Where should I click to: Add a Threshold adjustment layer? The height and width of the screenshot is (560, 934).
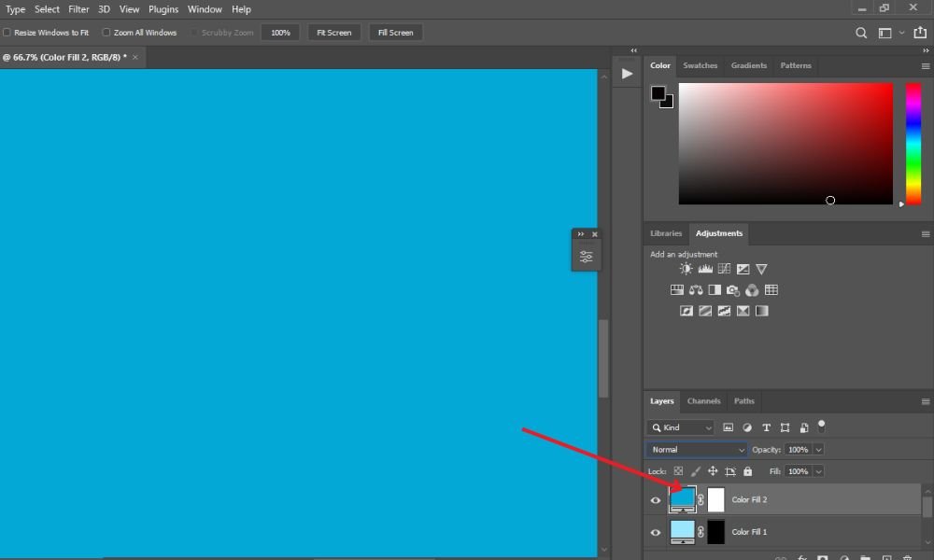(724, 311)
